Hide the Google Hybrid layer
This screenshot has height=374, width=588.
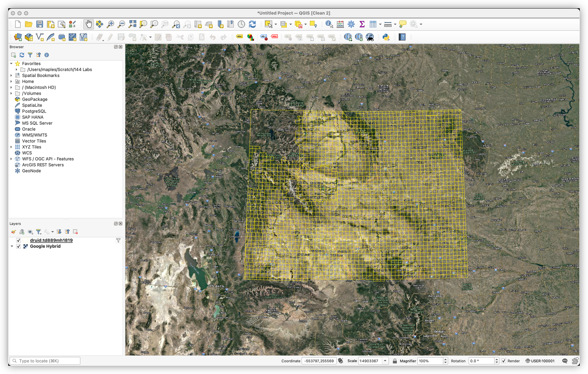[19, 246]
